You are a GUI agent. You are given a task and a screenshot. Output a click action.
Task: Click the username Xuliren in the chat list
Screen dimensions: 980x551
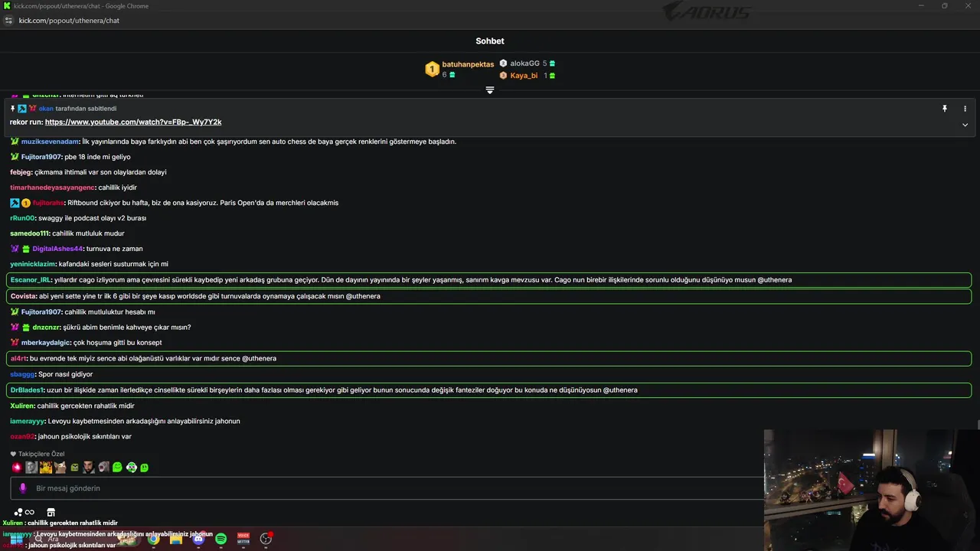[22, 406]
